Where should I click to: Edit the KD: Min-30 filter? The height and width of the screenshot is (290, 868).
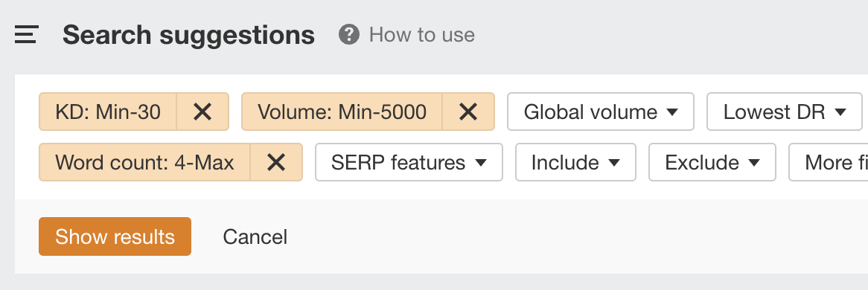(x=108, y=112)
